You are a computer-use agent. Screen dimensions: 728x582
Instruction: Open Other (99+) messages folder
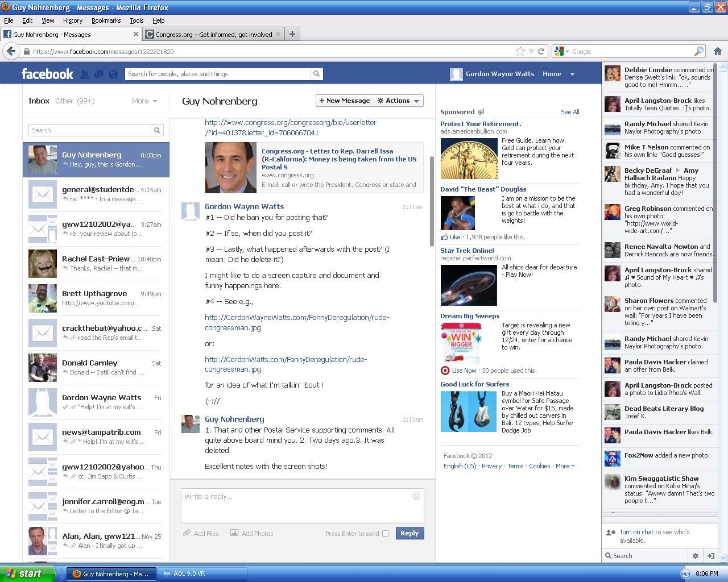(75, 101)
